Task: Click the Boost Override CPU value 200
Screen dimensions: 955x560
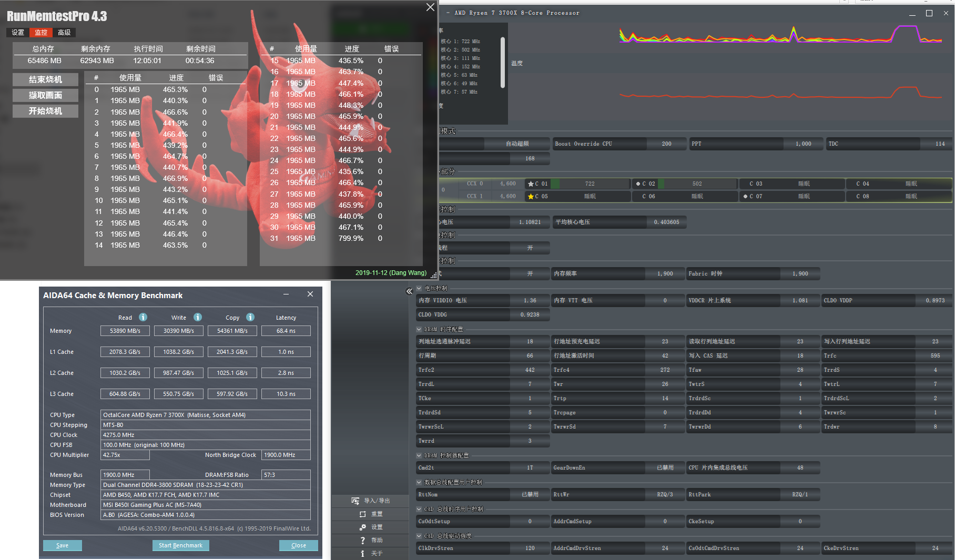Action: pos(666,144)
